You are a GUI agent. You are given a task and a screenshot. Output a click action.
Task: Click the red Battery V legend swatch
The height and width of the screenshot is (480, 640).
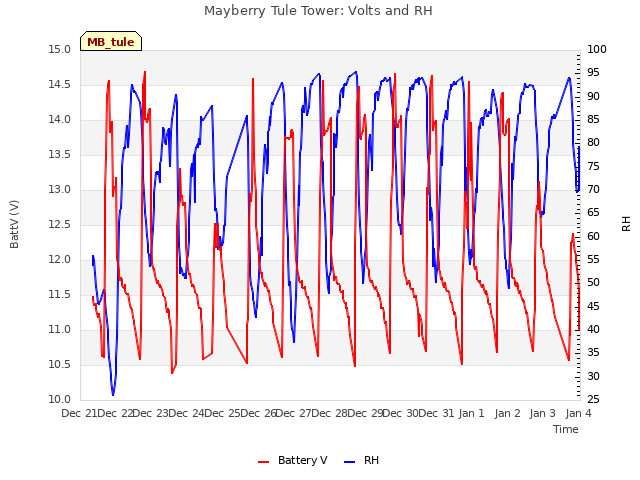[x=264, y=461]
